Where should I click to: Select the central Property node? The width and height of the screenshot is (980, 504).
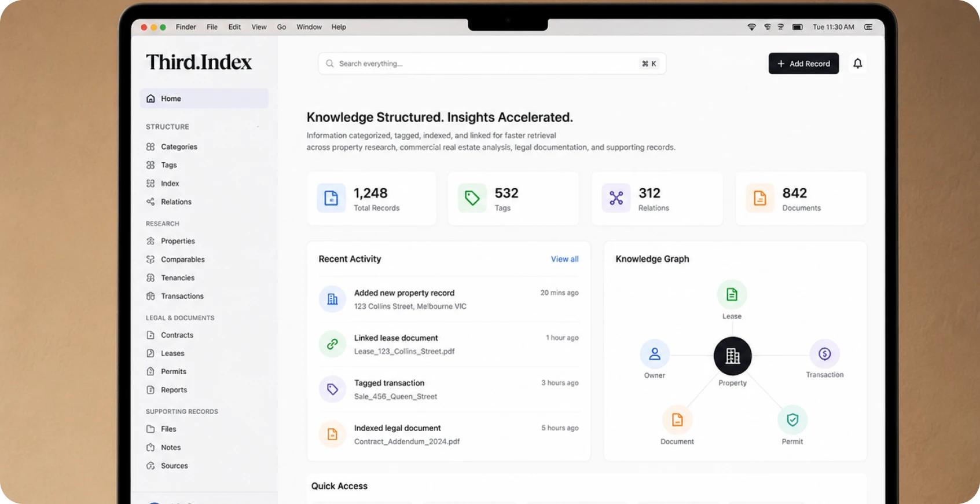[x=733, y=356]
